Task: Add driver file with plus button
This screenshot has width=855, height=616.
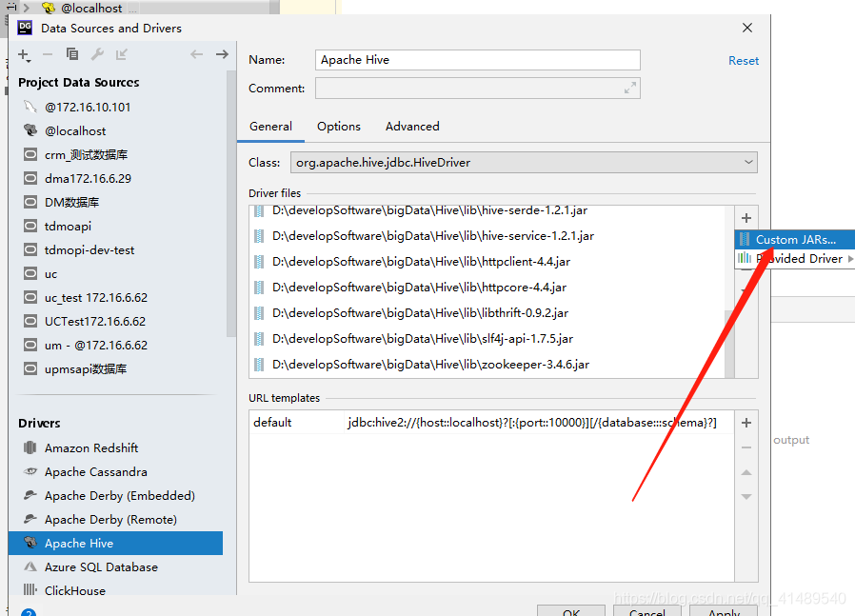Action: point(746,218)
